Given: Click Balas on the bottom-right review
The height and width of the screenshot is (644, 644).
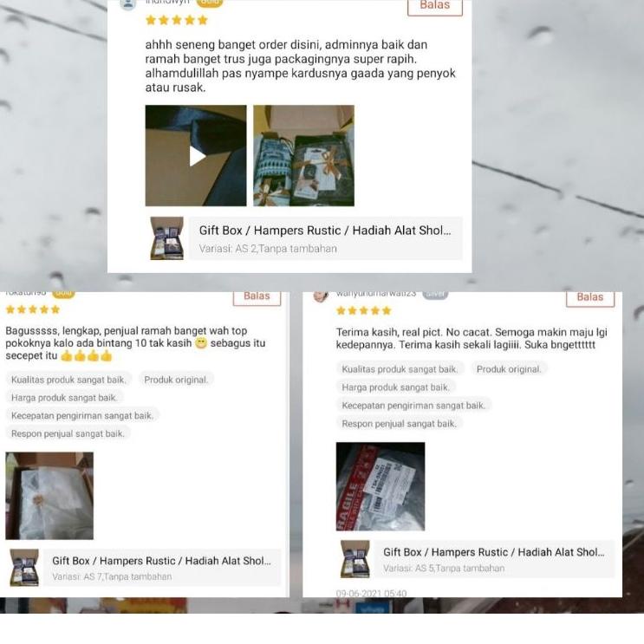Looking at the screenshot, I should point(589,299).
